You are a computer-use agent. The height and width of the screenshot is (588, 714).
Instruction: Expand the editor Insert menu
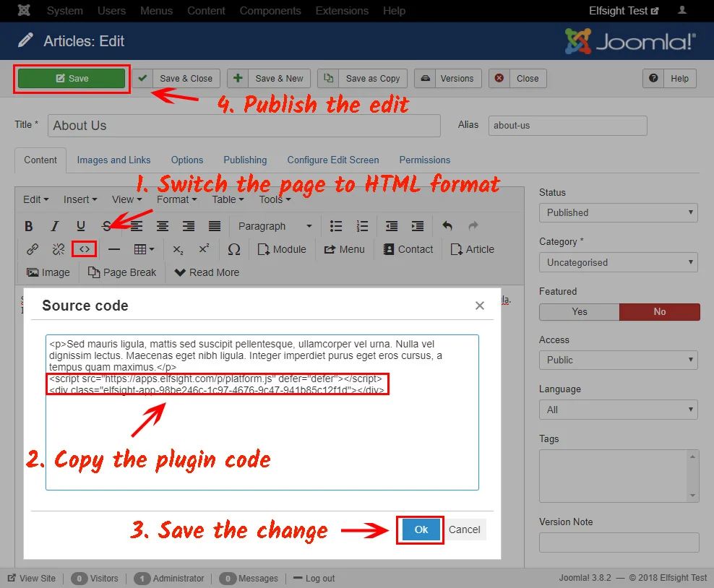(80, 199)
